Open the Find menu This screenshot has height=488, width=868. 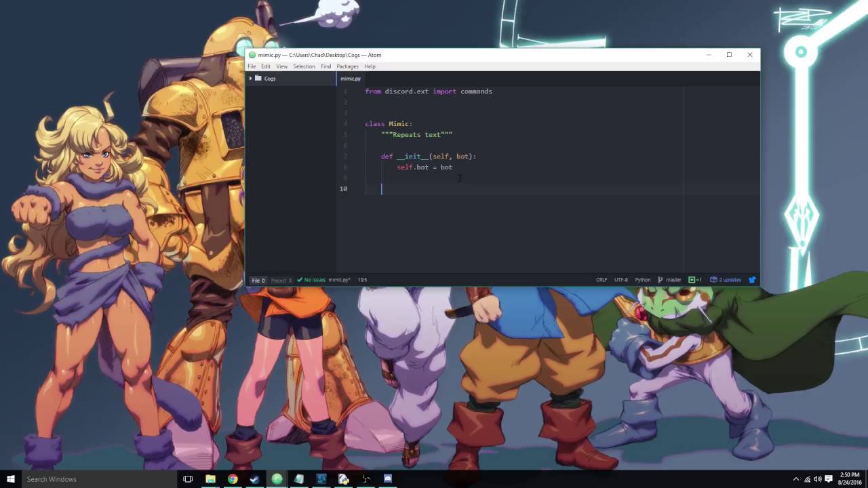pyautogui.click(x=325, y=66)
